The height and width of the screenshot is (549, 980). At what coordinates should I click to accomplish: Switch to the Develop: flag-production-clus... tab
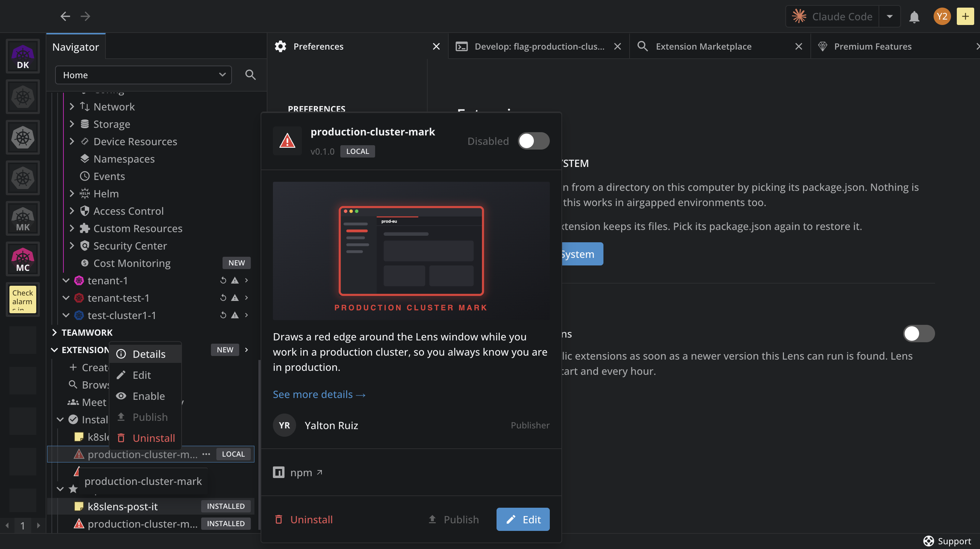(539, 46)
